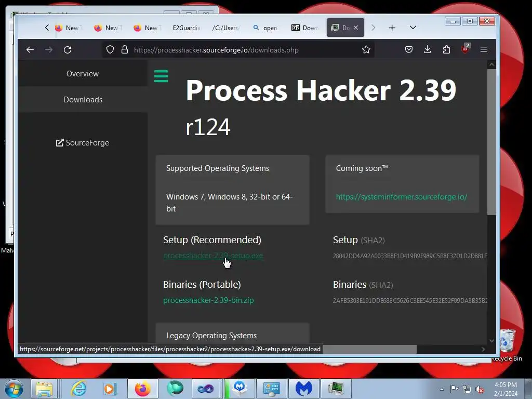Viewport: 532px width, 399px height.
Task: Go back to the previous page
Action: point(30,50)
